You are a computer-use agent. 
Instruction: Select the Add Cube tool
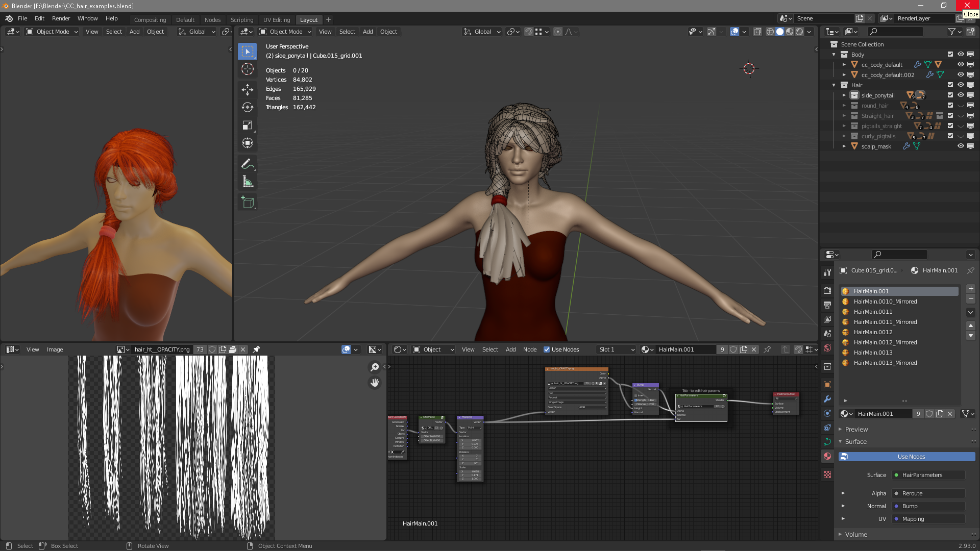(x=248, y=203)
